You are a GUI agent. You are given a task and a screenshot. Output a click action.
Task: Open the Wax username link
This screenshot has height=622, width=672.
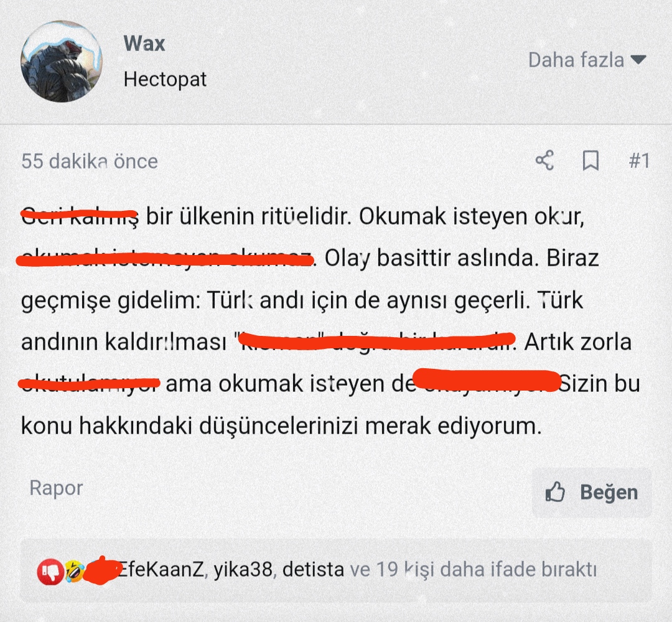144,44
